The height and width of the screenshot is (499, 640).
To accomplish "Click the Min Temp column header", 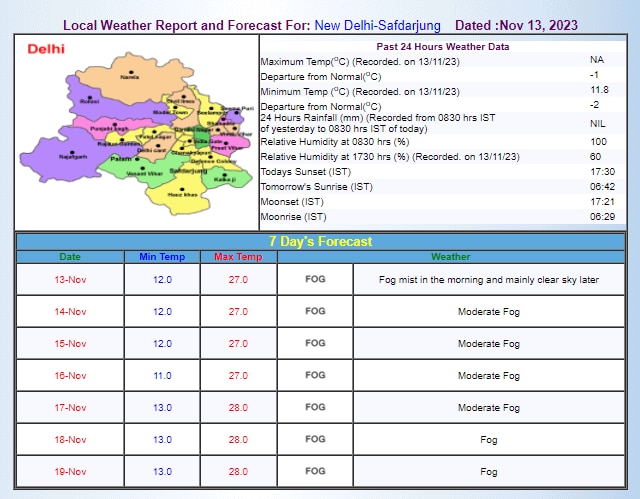I will coord(162,257).
